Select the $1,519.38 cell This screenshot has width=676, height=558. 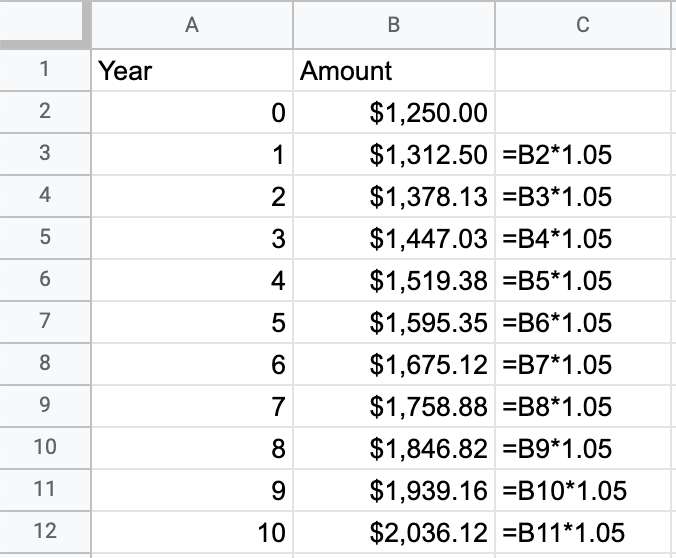tap(394, 280)
